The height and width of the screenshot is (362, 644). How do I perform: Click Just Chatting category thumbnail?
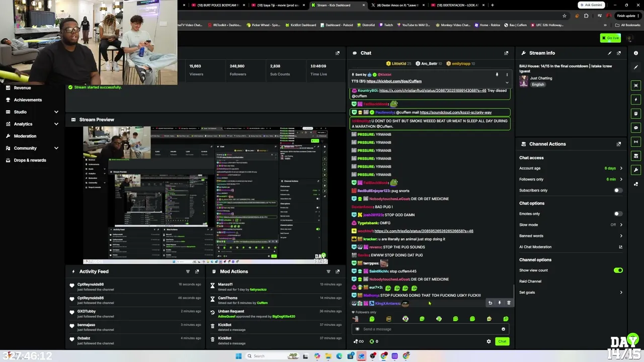pyautogui.click(x=524, y=81)
